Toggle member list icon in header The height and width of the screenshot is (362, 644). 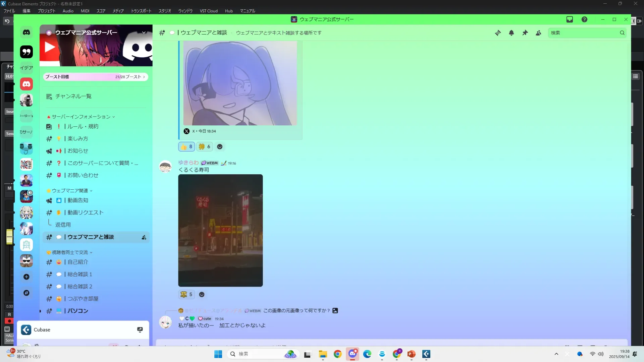coord(538,33)
